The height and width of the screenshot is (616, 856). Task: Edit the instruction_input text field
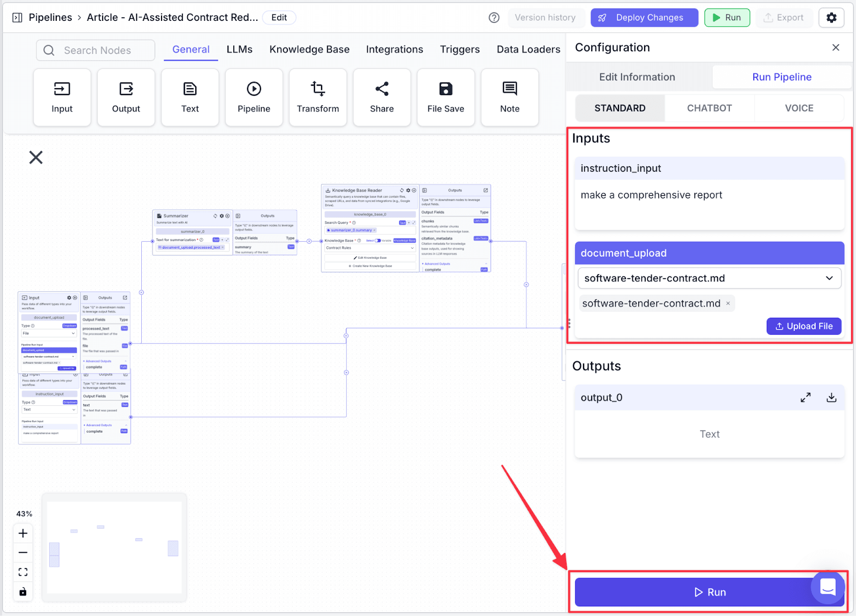[709, 205]
